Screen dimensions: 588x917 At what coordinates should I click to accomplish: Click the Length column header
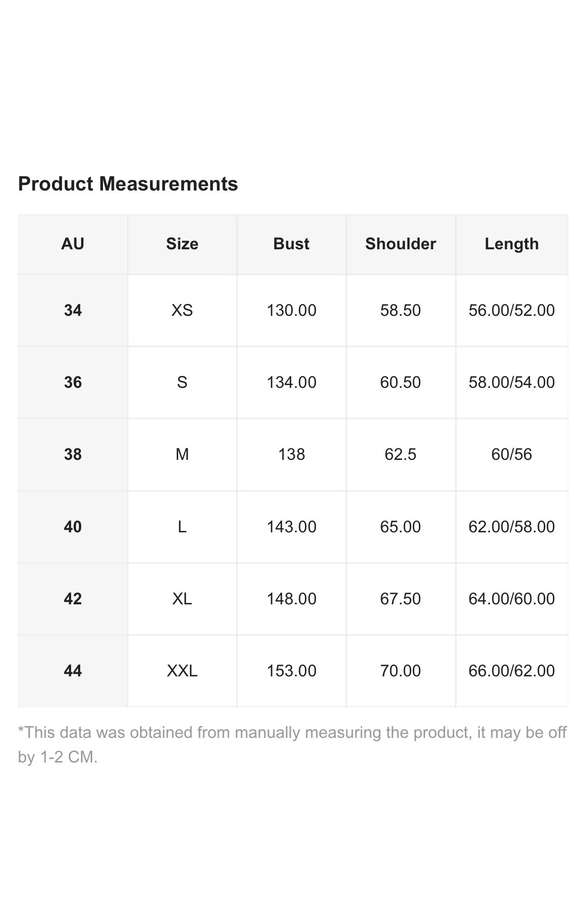[x=512, y=244]
